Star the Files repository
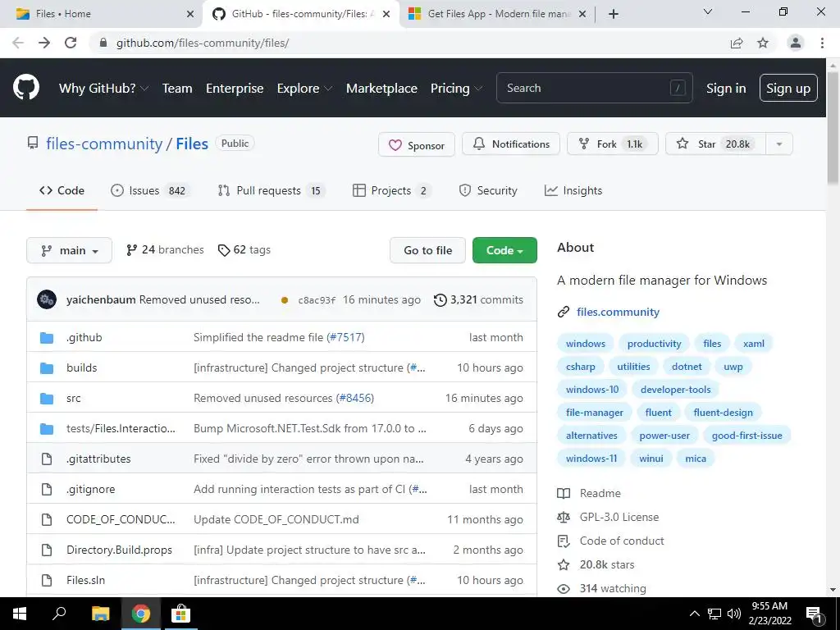 pyautogui.click(x=715, y=144)
